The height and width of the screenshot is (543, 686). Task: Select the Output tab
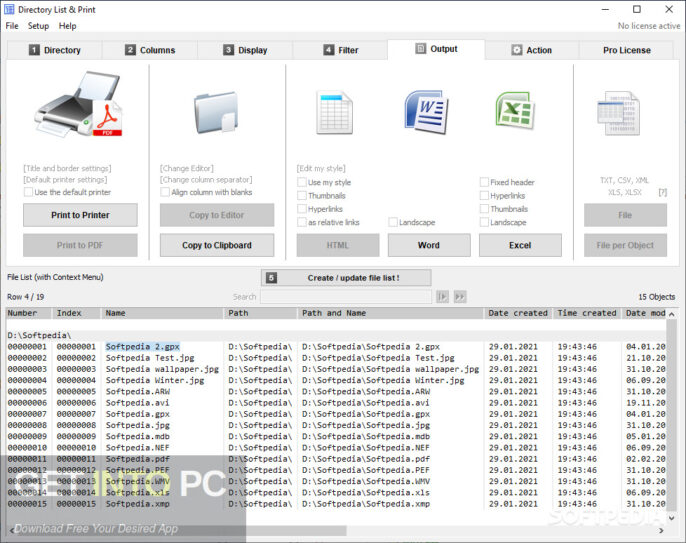(436, 49)
